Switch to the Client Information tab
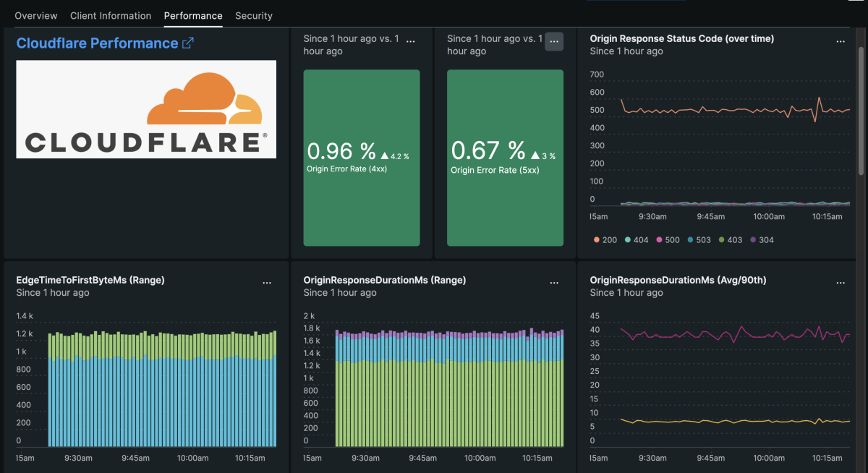Viewport: 868px width, 473px height. point(111,16)
